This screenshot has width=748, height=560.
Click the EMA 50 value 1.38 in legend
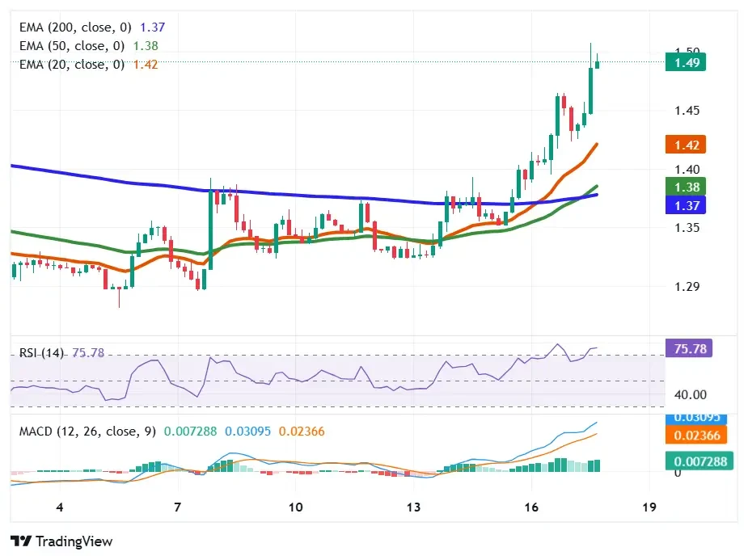point(146,46)
